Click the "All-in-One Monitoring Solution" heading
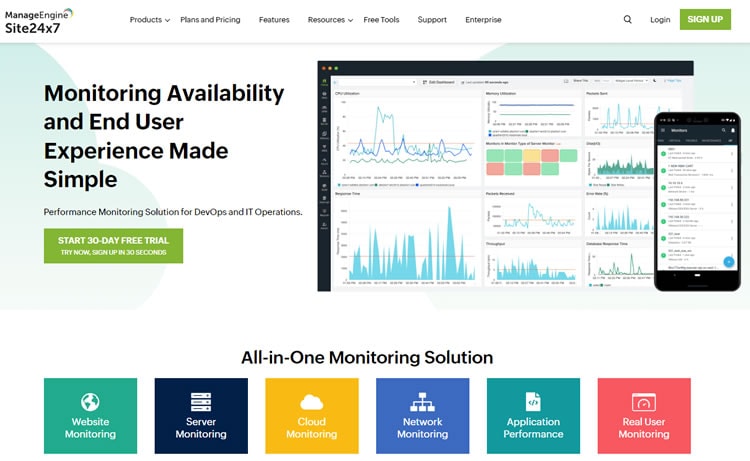This screenshot has height=461, width=750. (367, 358)
